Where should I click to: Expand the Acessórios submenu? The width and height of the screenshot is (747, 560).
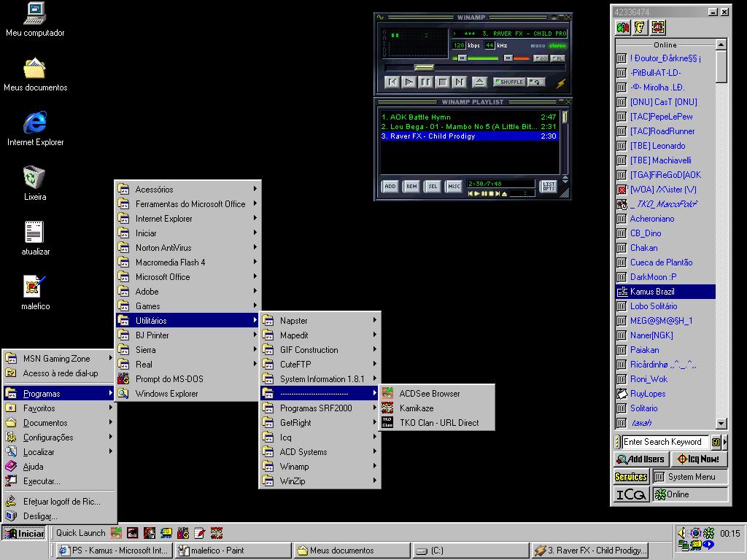coord(188,189)
